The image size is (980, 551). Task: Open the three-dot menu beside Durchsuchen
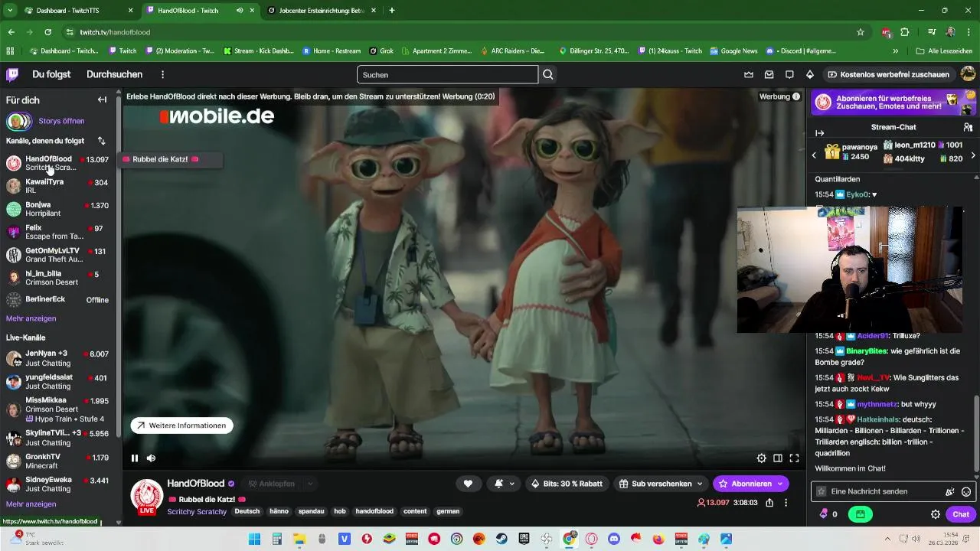[162, 75]
